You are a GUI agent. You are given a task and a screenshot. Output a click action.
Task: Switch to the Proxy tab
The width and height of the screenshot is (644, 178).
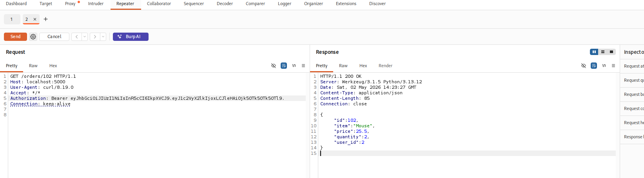click(x=70, y=4)
